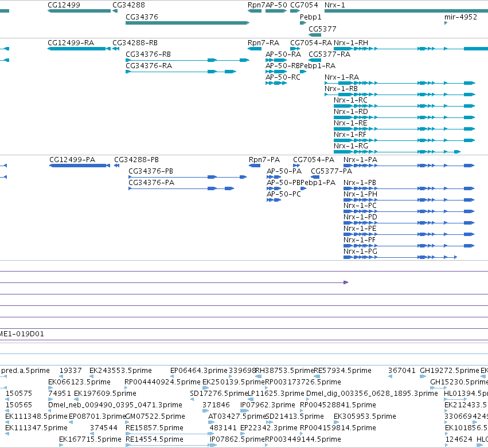The image size is (488, 448).
Task: Click transcript Nrx-1-RD
Action: coord(404,117)
